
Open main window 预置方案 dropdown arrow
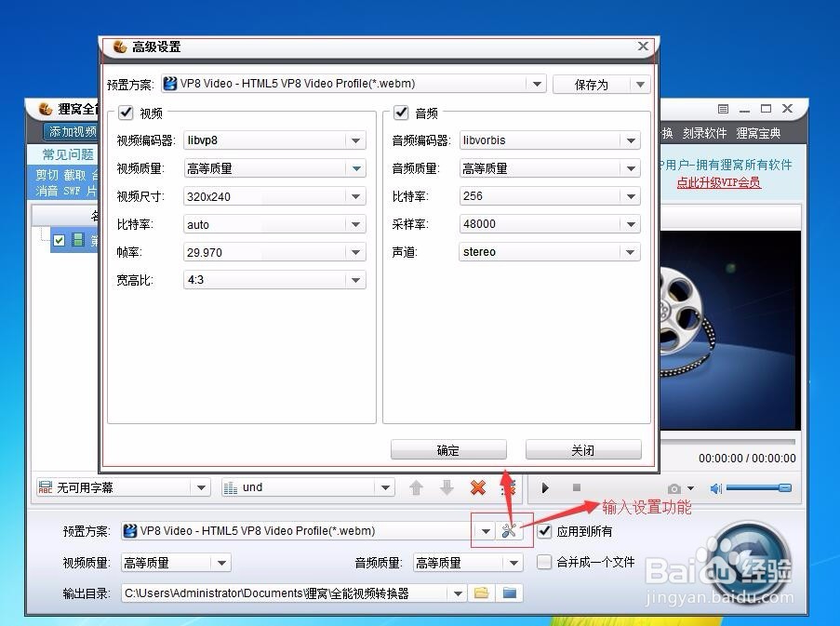coord(486,531)
